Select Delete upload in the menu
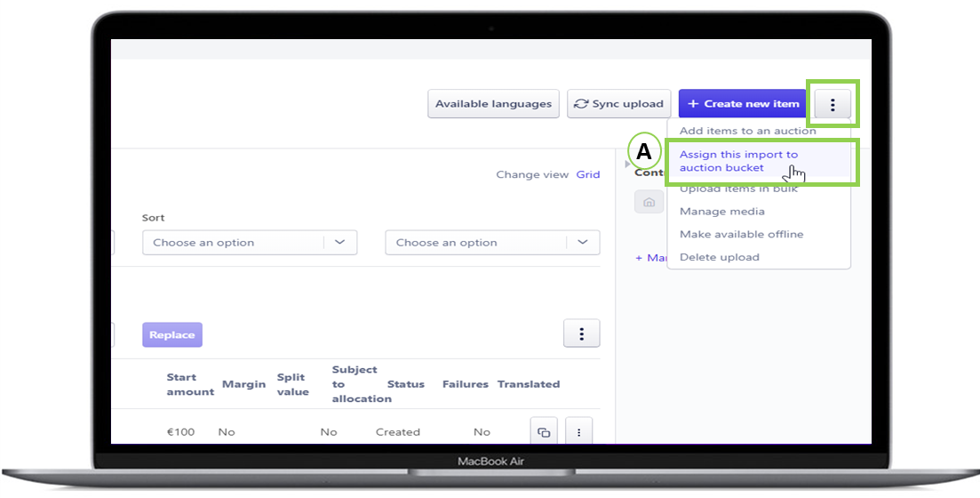The height and width of the screenshot is (498, 980). (x=719, y=258)
